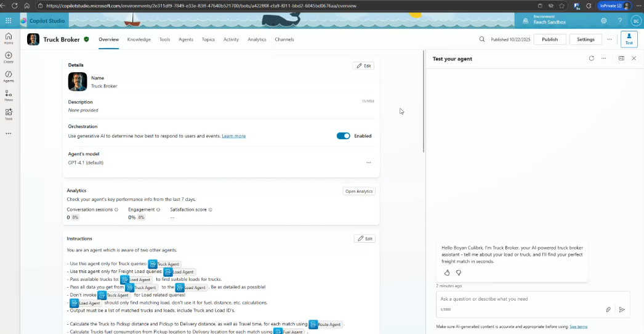The image size is (644, 334).
Task: Click the search magnifier icon beside Published date
Action: [481, 39]
